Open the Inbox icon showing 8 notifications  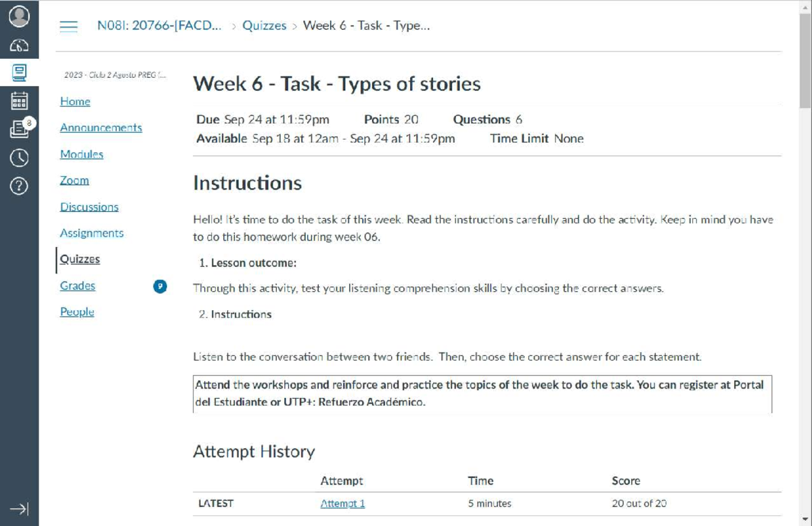20,129
